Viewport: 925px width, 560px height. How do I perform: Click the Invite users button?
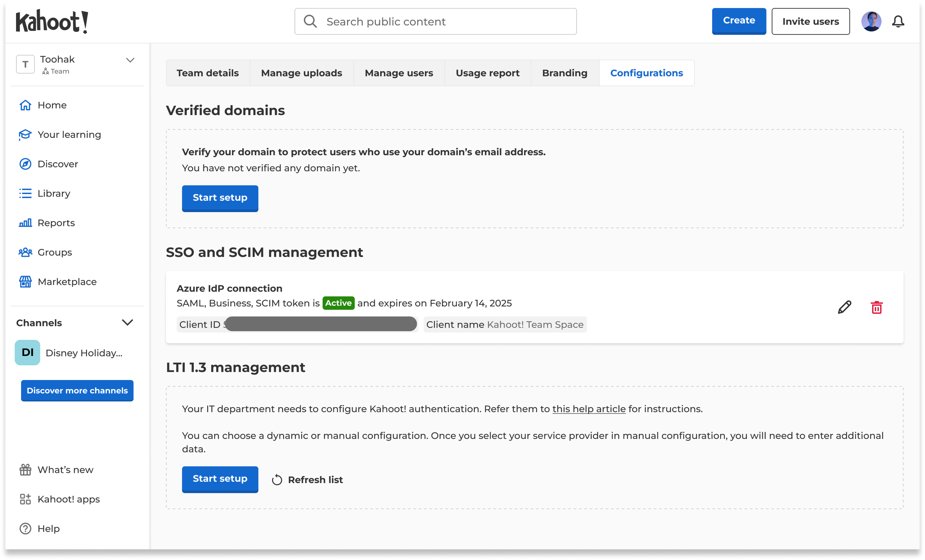(x=811, y=21)
